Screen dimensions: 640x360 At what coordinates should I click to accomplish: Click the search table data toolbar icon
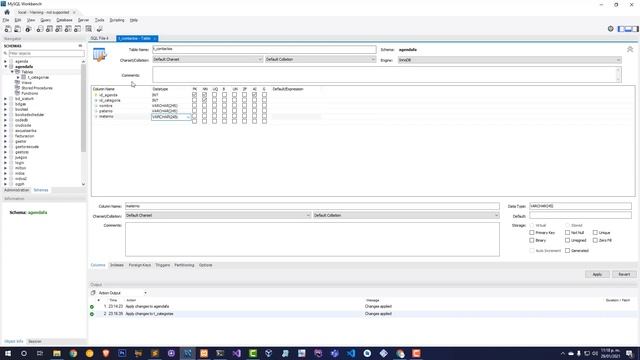pos(89,29)
